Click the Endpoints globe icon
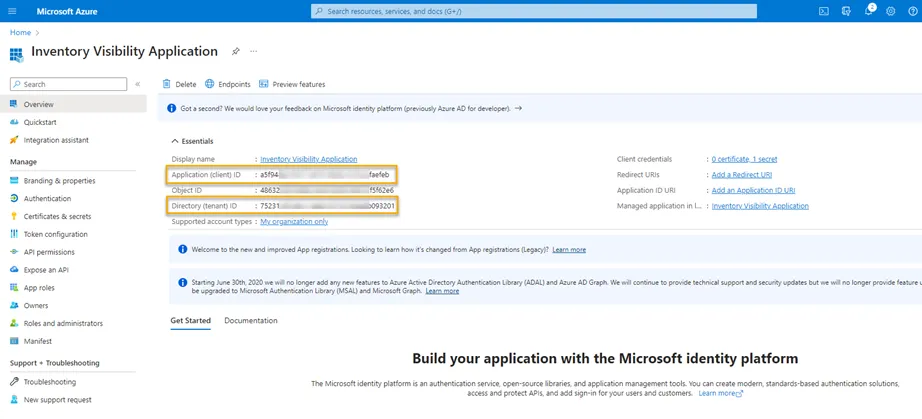This screenshot has height=419, width=922. [x=209, y=84]
